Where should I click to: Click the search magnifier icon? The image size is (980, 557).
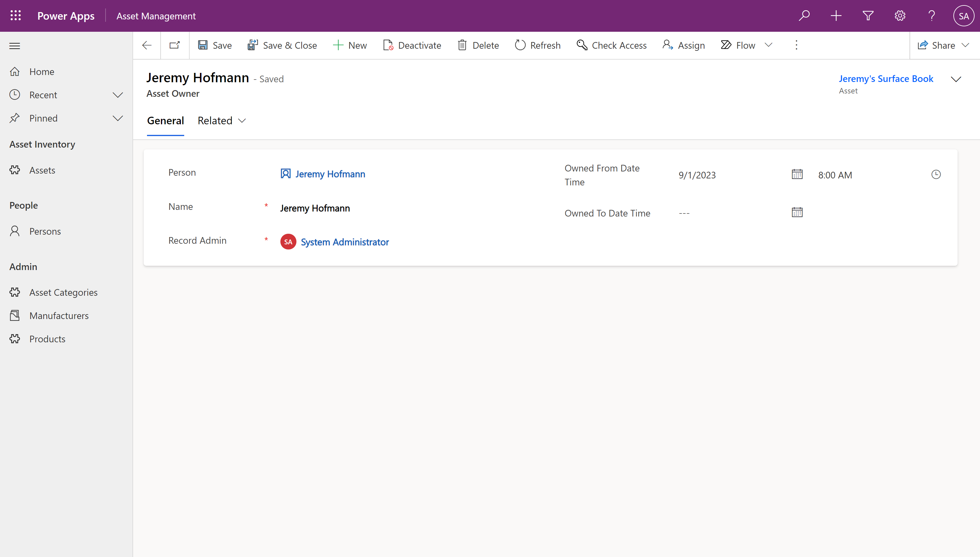804,16
